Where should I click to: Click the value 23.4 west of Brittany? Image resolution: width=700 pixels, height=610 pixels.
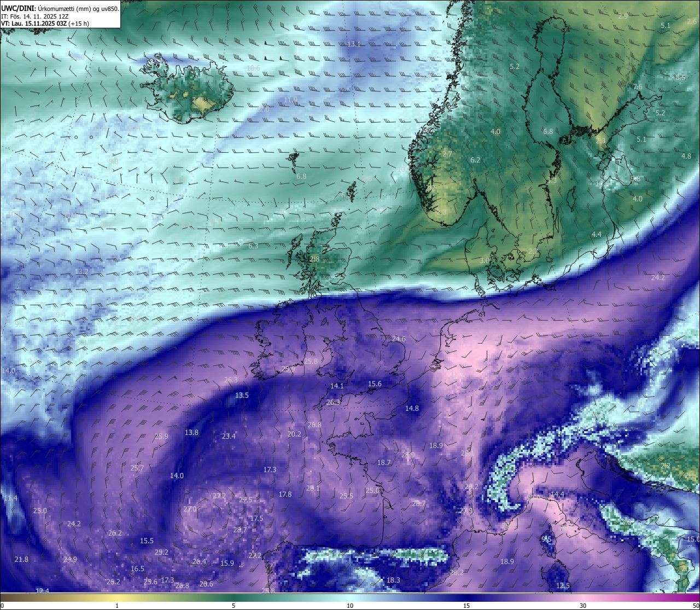pyautogui.click(x=229, y=437)
